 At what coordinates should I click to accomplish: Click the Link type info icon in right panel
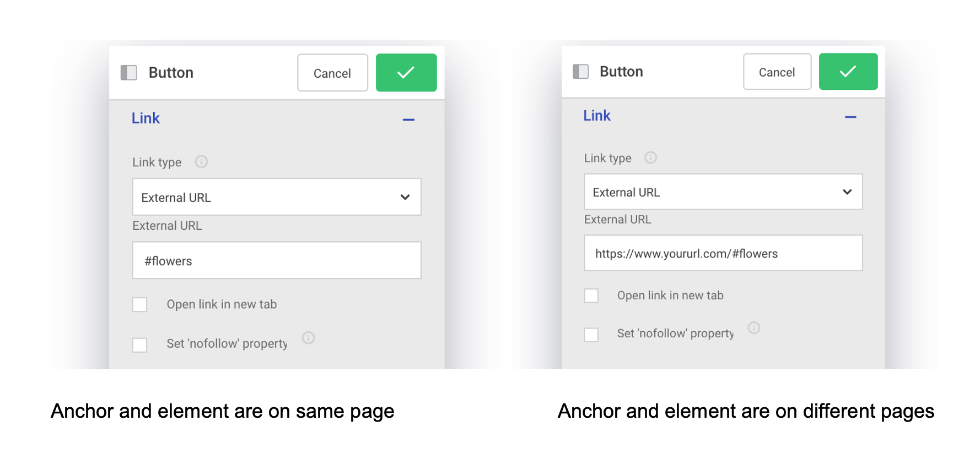pos(650,158)
